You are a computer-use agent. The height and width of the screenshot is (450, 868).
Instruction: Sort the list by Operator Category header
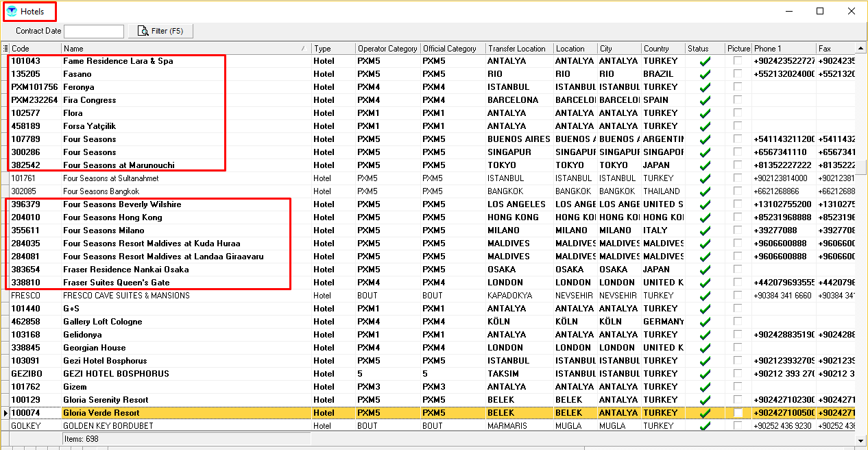(x=387, y=49)
